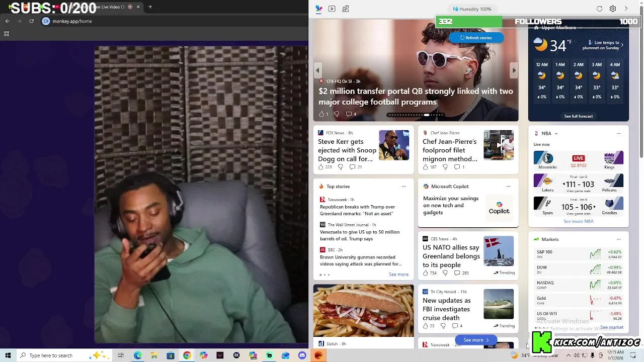644x362 pixels.
Task: Collapse widgets panel with right chevron
Action: click(x=626, y=9)
